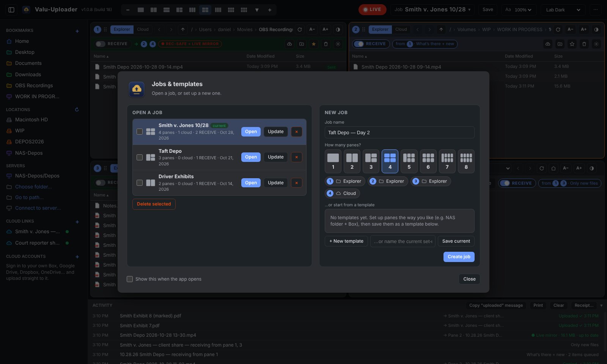Select Explorer tab in pane 2
This screenshot has height=364, width=607.
pyautogui.click(x=380, y=30)
